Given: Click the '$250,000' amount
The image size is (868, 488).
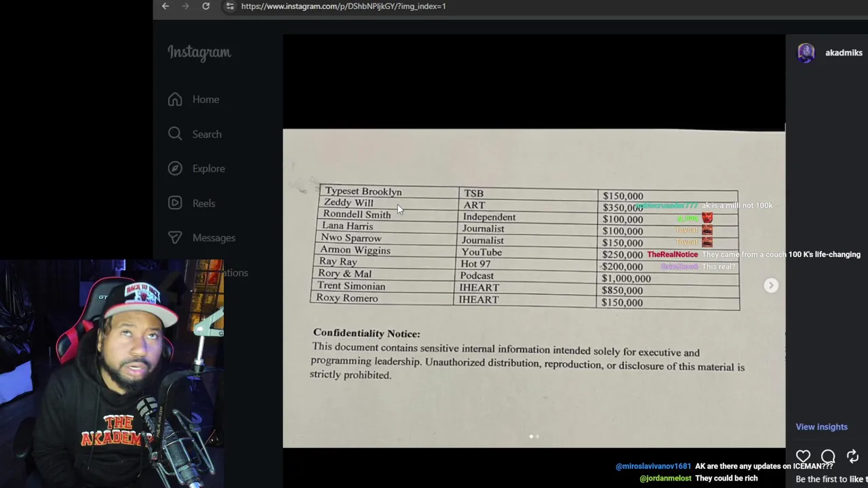Looking at the screenshot, I should coord(622,255).
